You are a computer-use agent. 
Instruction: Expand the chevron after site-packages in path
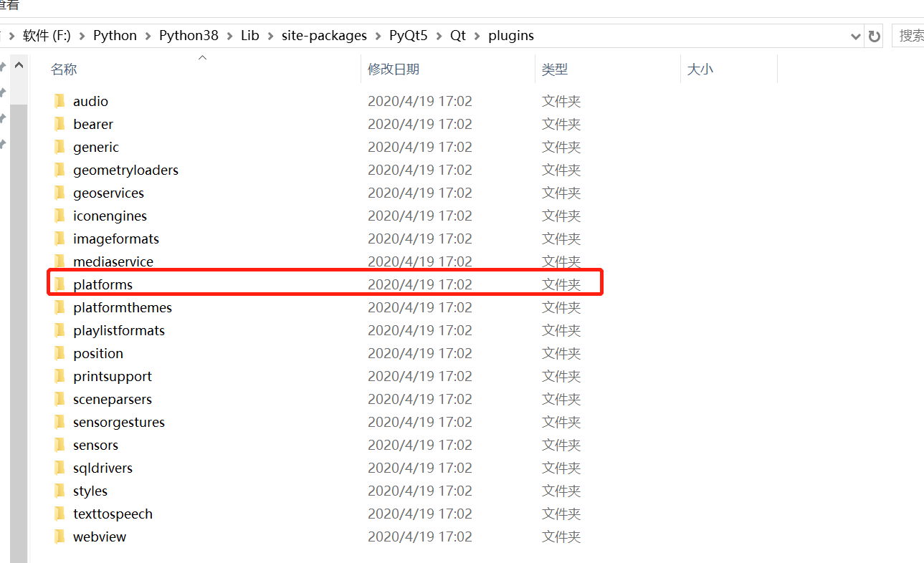click(x=378, y=36)
